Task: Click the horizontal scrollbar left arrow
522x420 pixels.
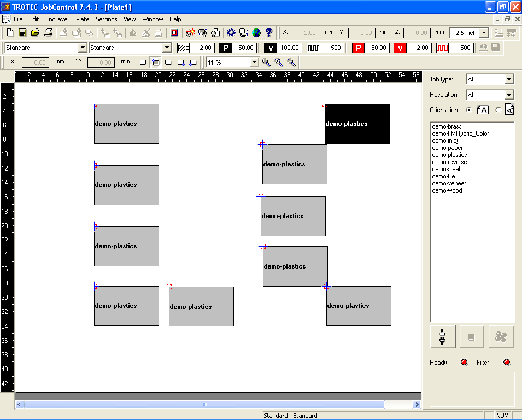Action: pyautogui.click(x=19, y=404)
